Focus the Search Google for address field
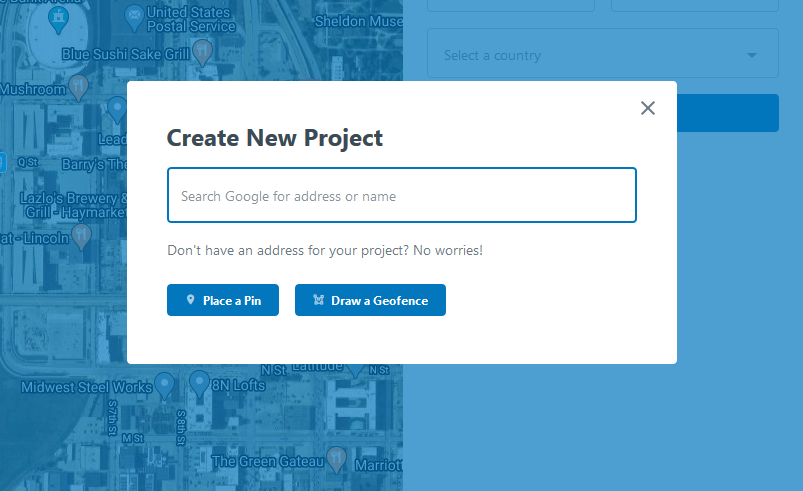This screenshot has width=803, height=491. (x=402, y=195)
